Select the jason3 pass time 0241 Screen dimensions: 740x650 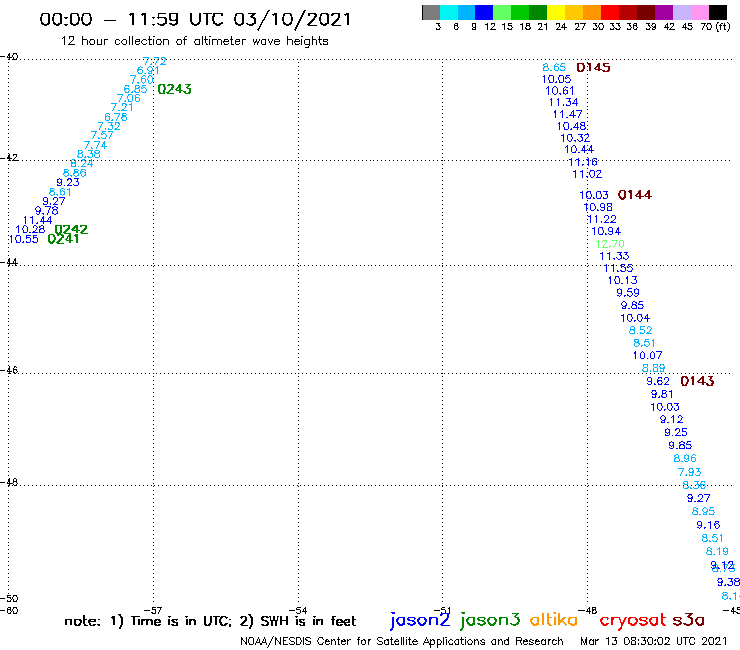click(63, 239)
